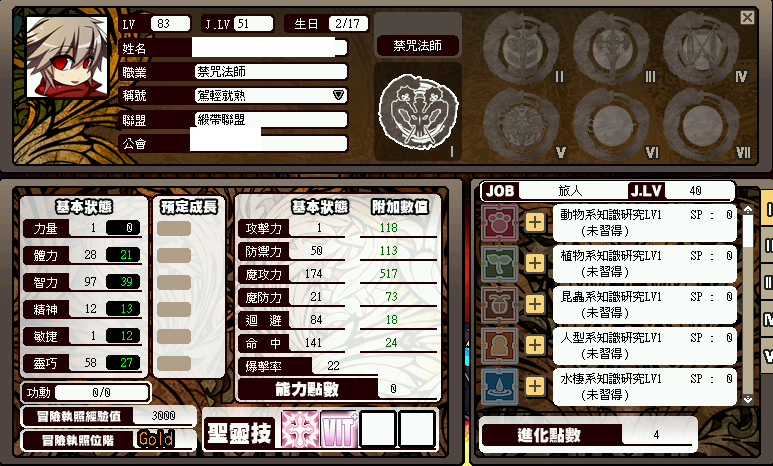The image size is (773, 466).
Task: Click the skill list scroll up arrow
Action: click(x=747, y=210)
